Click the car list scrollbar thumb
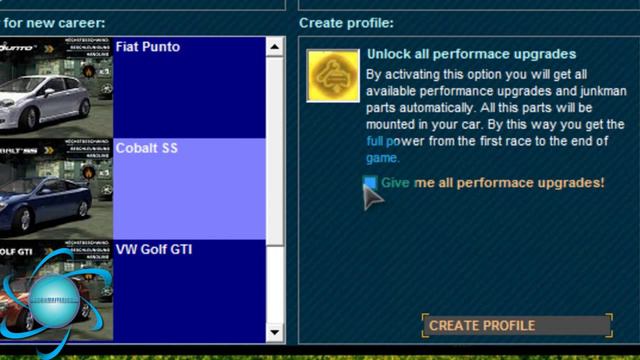The image size is (640, 360). pyautogui.click(x=275, y=151)
